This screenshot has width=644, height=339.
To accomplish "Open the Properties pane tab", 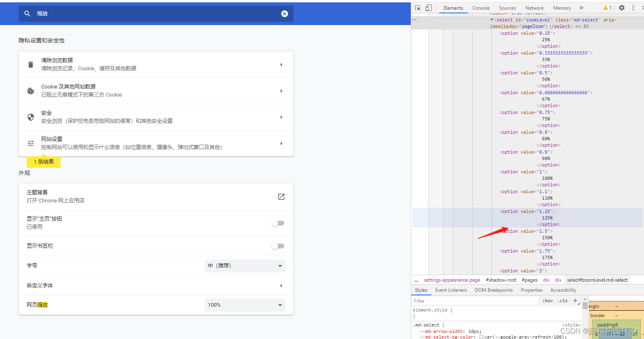I will click(532, 290).
